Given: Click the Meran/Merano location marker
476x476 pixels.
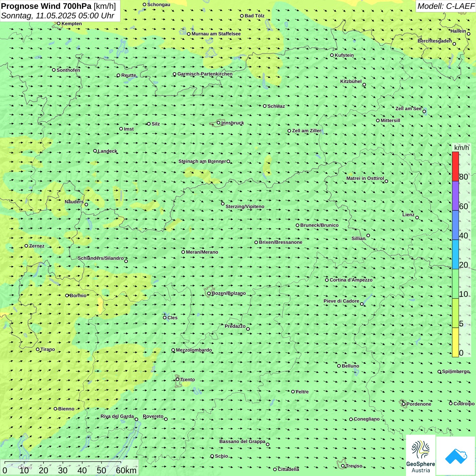Looking at the screenshot, I should pyautogui.click(x=183, y=252).
